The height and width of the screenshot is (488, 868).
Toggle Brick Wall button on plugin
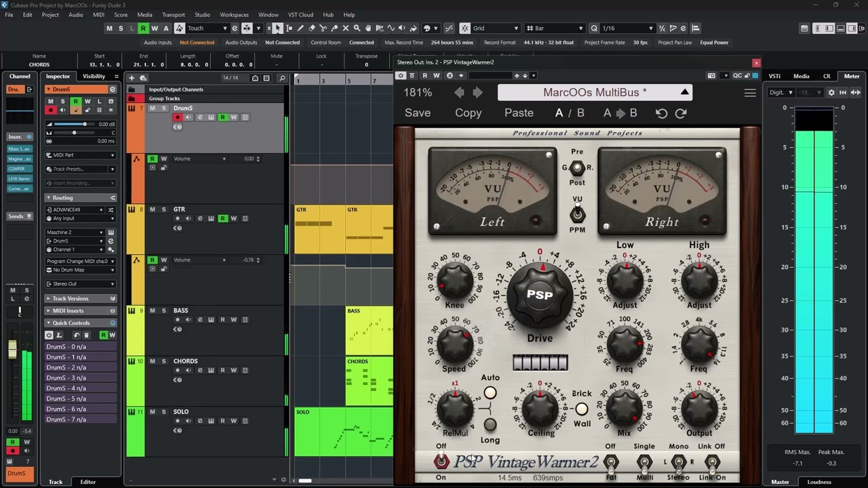(581, 409)
